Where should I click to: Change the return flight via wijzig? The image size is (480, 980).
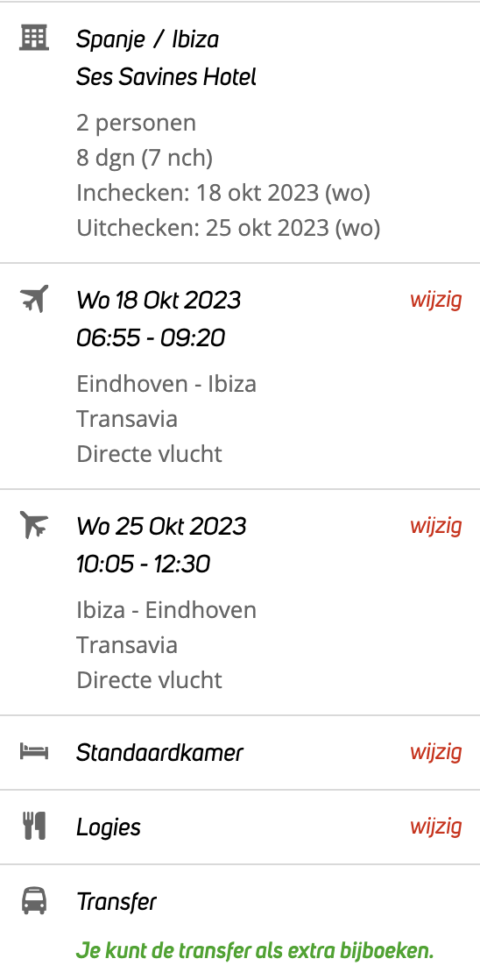pos(435,526)
